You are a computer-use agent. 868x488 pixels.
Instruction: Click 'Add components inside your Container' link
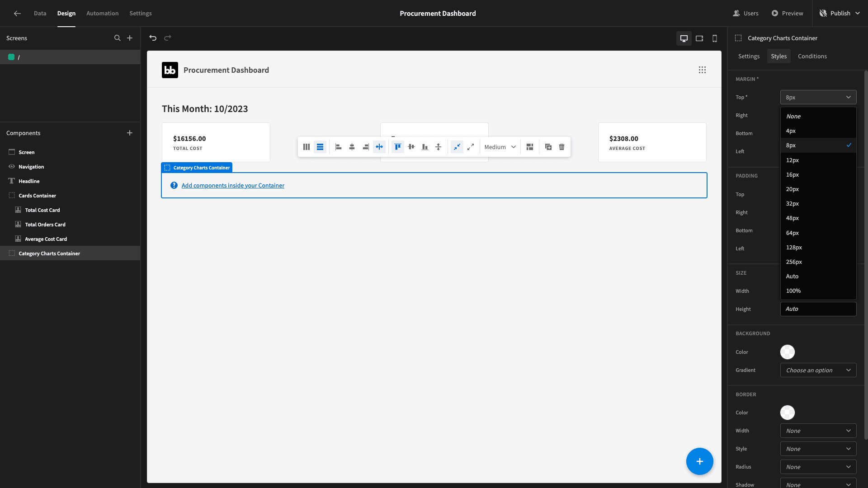tap(233, 185)
